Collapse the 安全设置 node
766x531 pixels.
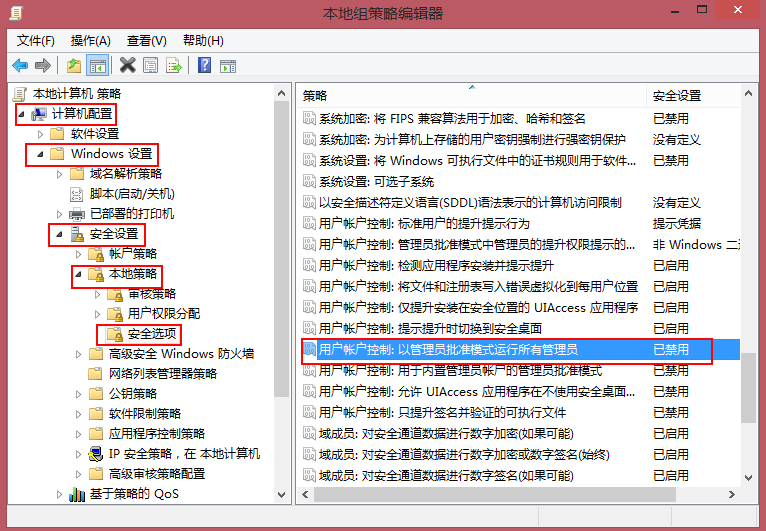point(60,235)
